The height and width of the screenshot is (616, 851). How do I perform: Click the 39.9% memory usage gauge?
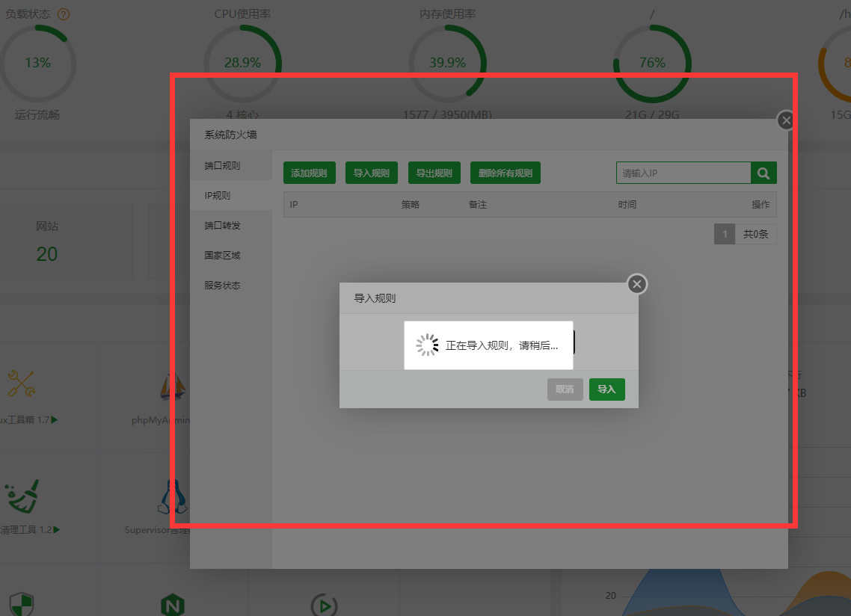pyautogui.click(x=448, y=63)
